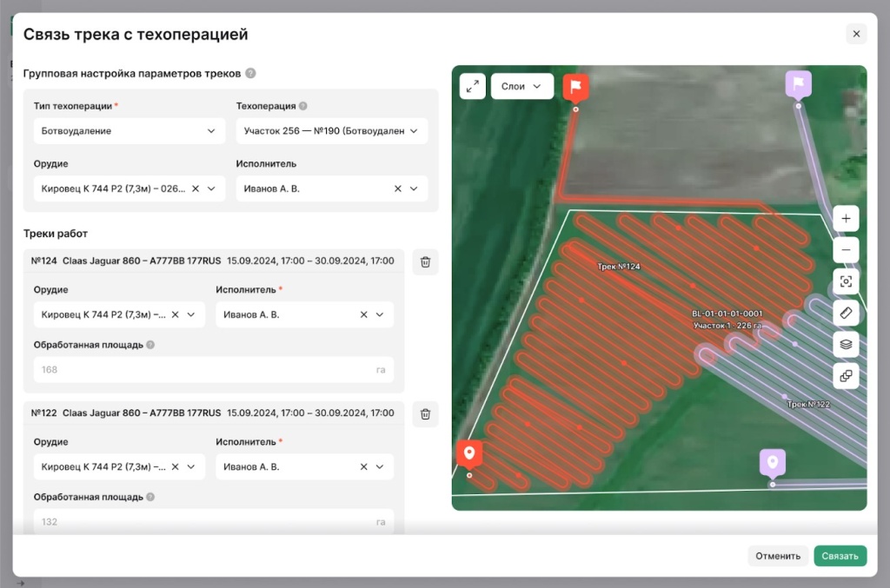Delete track №122 with trash icon
Image resolution: width=890 pixels, height=588 pixels.
pyautogui.click(x=425, y=414)
